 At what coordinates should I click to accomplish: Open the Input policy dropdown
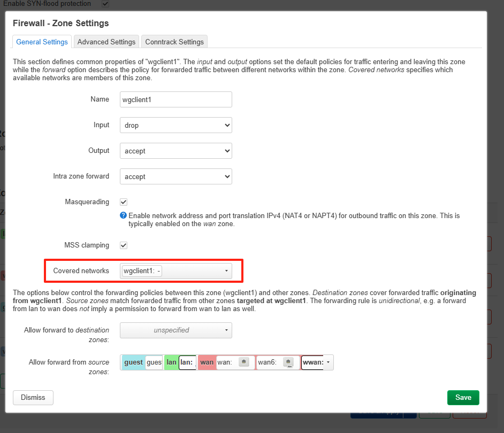[175, 126]
